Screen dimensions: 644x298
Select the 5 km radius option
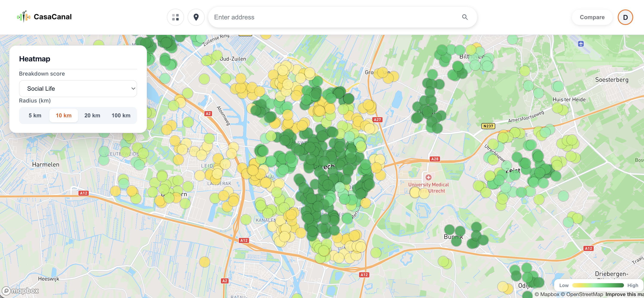click(35, 115)
